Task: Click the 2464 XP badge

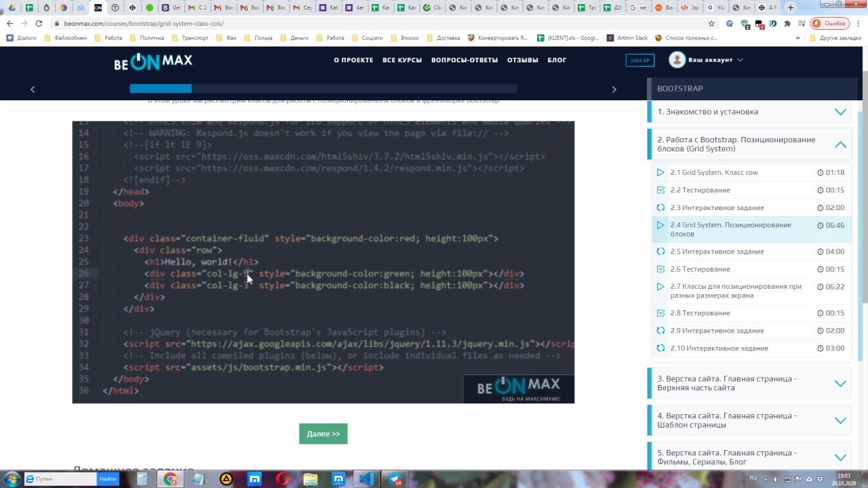Action: pos(639,60)
